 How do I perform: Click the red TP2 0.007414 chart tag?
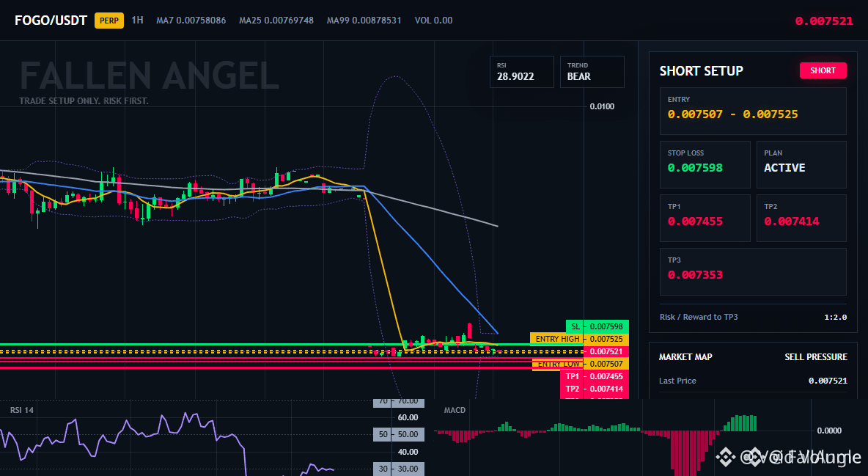click(x=595, y=389)
